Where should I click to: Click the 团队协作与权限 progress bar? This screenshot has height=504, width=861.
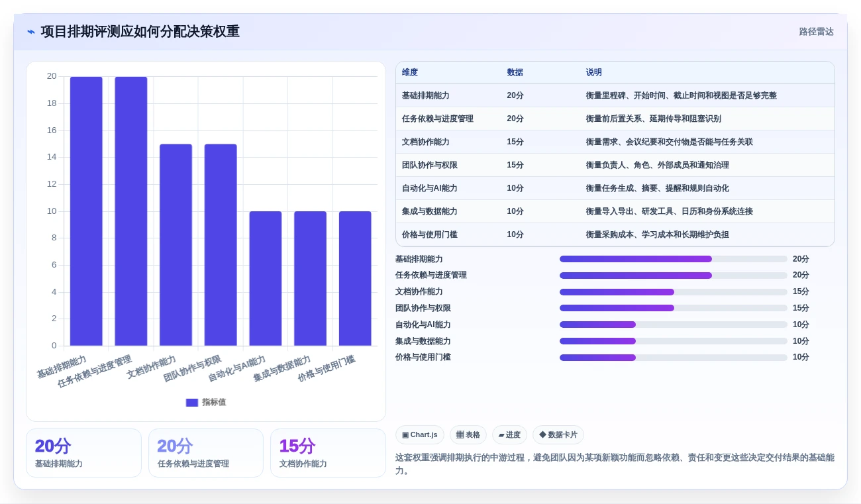674,308
